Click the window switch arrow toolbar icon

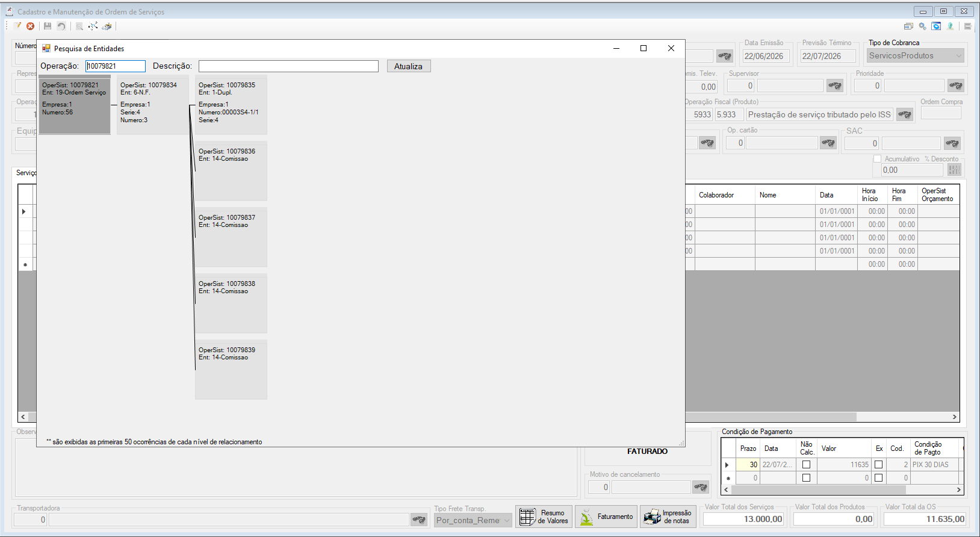[908, 26]
